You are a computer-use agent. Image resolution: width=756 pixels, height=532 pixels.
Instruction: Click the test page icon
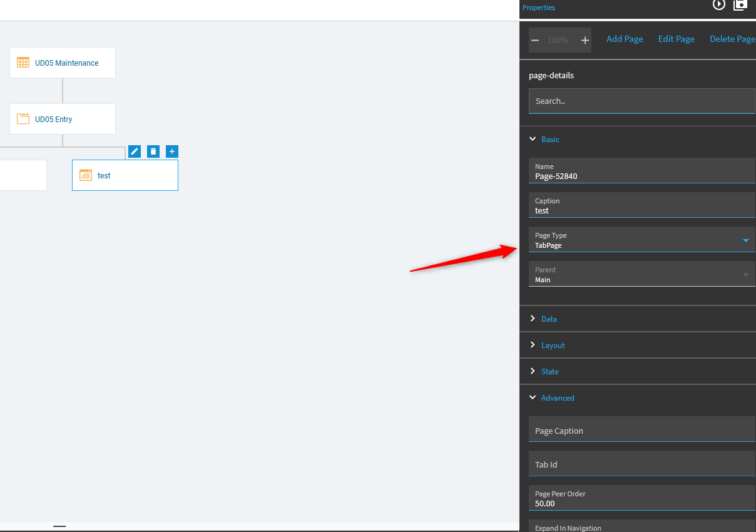(x=86, y=175)
